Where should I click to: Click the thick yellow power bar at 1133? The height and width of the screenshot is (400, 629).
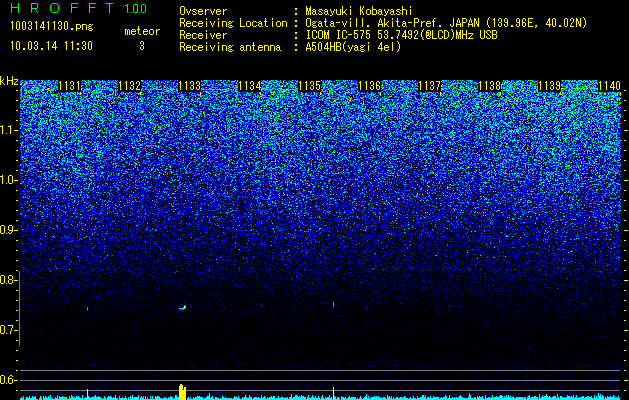point(183,392)
